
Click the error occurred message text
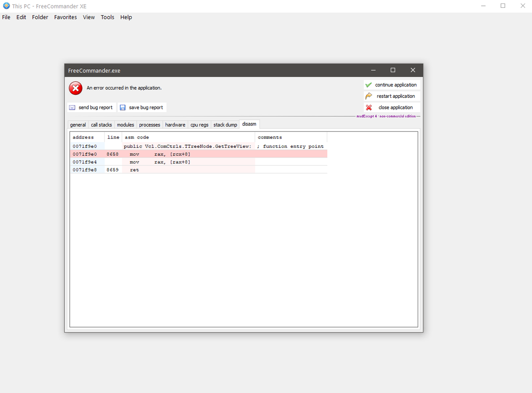[124, 88]
